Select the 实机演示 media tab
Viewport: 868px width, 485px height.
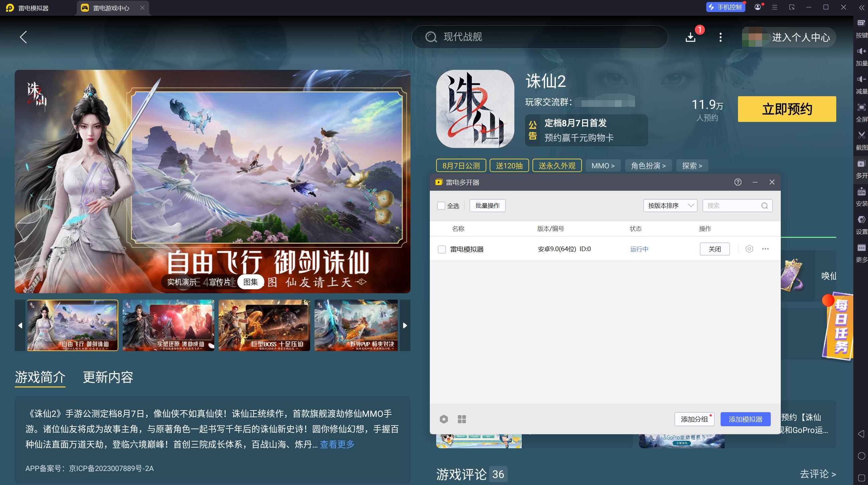click(182, 282)
